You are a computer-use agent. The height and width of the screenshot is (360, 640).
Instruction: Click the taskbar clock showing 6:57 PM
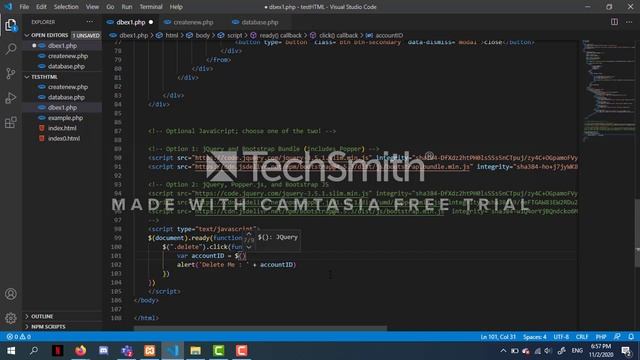(x=601, y=351)
